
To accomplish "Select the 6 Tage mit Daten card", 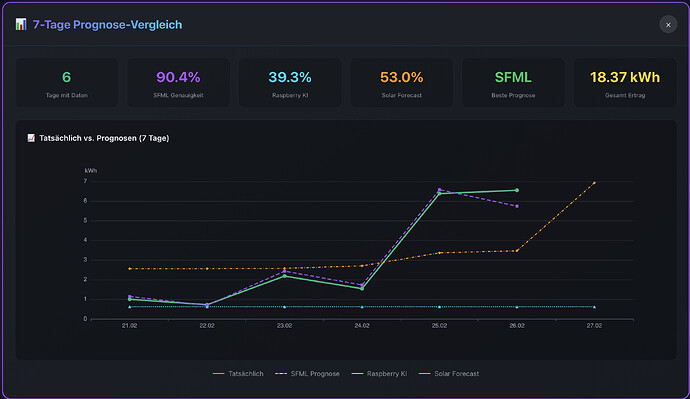I will [67, 83].
